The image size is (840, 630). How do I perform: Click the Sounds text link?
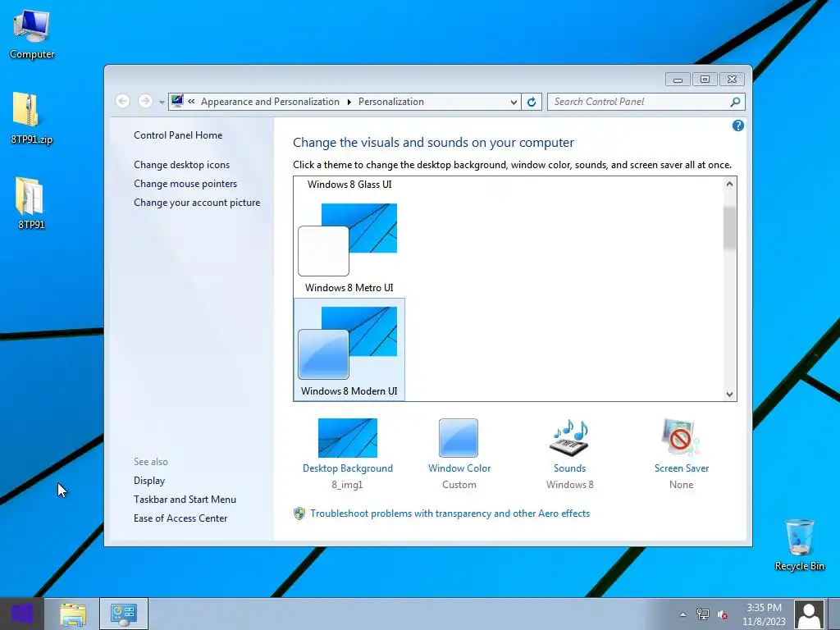pos(569,468)
